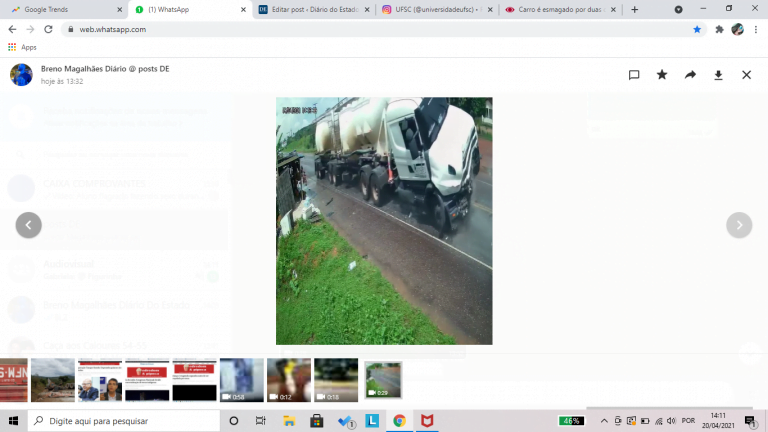
Task: Open the Chrome extensions puzzle icon
Action: 719,29
